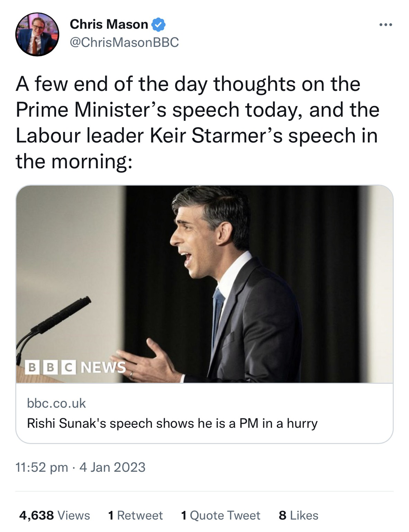The image size is (409, 532).
Task: Show the 1 Quote Tweet list
Action: 220,515
